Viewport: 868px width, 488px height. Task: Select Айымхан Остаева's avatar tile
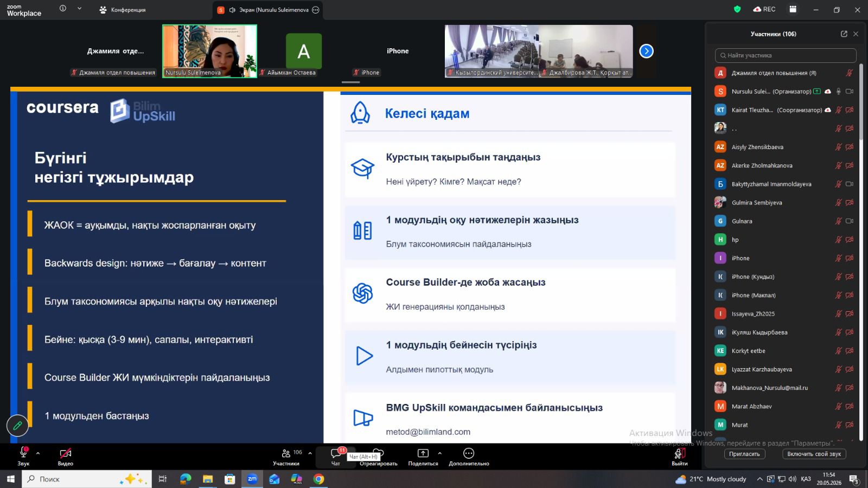tap(304, 51)
